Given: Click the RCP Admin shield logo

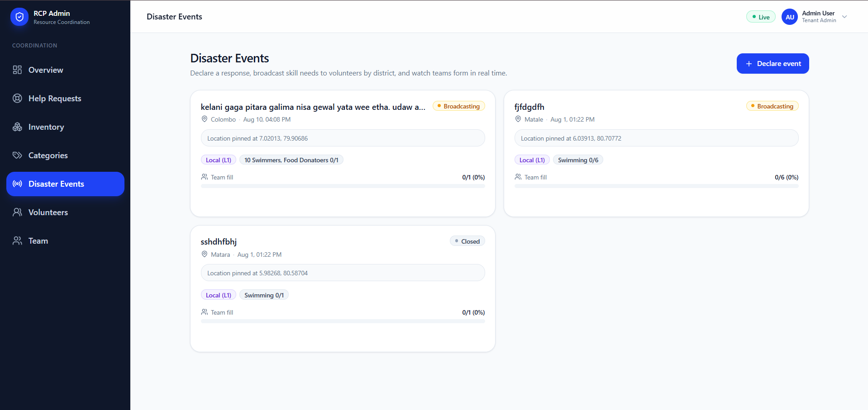Looking at the screenshot, I should (19, 17).
